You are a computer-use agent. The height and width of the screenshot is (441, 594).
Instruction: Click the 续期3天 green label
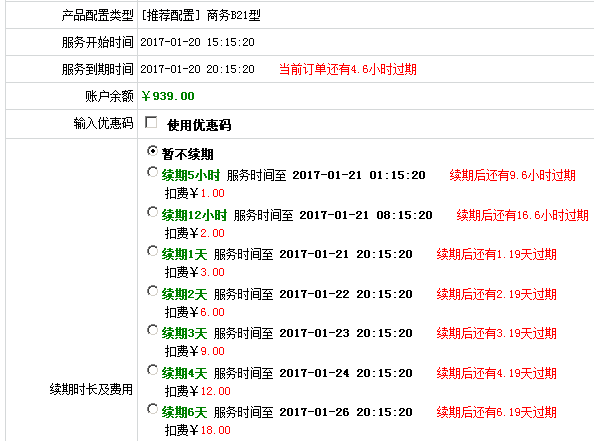click(x=184, y=333)
